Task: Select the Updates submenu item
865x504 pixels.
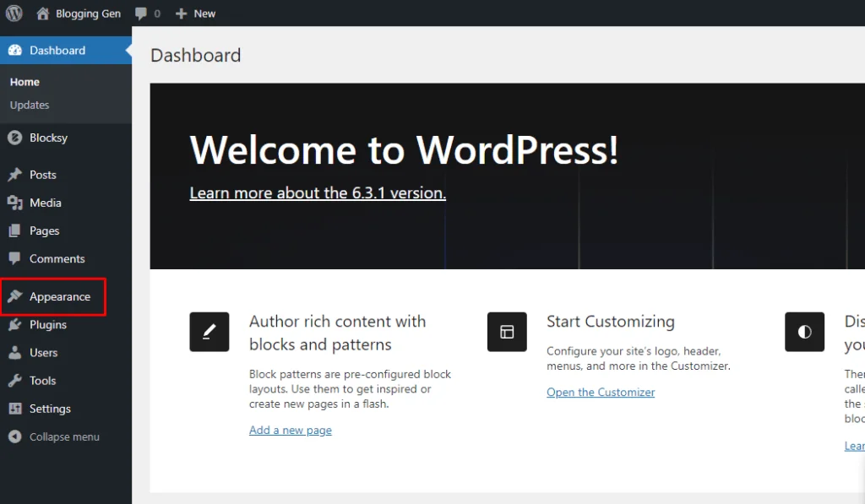Action: (30, 105)
